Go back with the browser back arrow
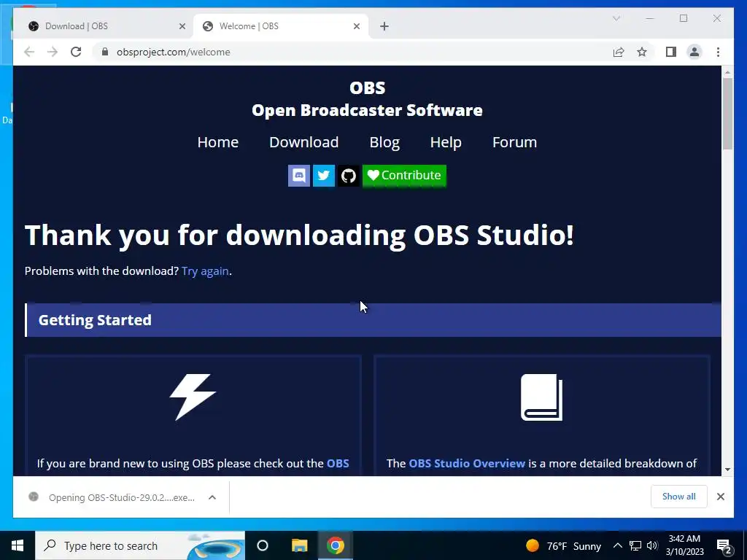The image size is (747, 560). coord(29,52)
